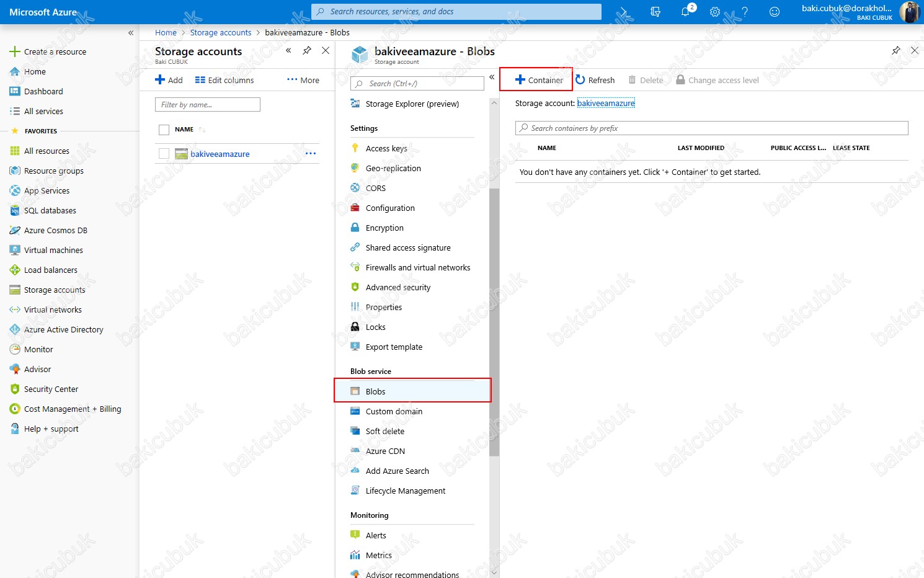Click Storage accounts breadcrumb link

pyautogui.click(x=221, y=32)
